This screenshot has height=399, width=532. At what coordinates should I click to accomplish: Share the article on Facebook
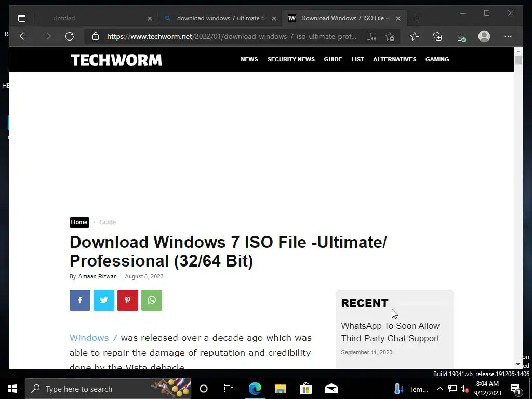(x=80, y=300)
